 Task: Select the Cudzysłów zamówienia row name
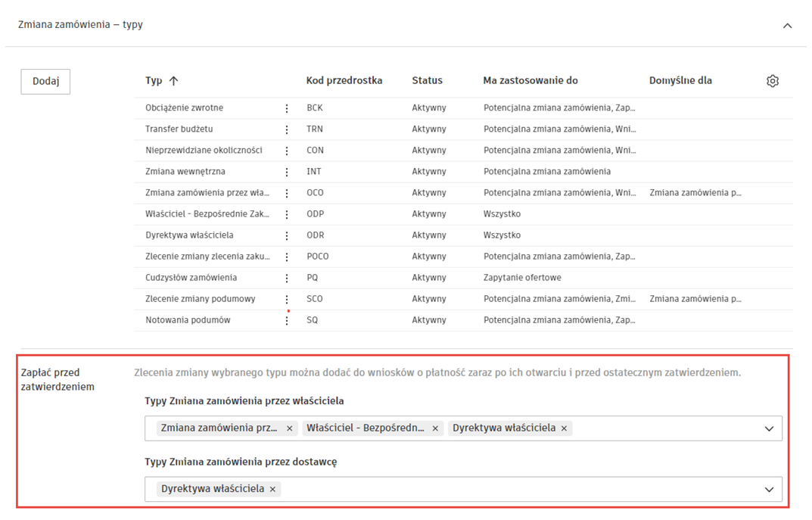[191, 278]
